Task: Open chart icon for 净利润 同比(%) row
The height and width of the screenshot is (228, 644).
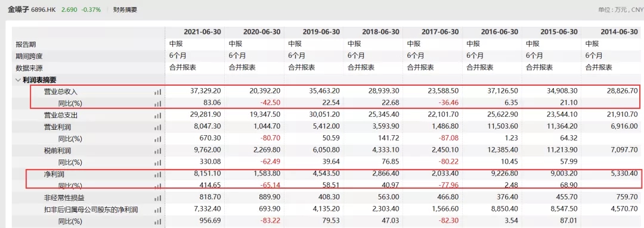Action: click(158, 186)
